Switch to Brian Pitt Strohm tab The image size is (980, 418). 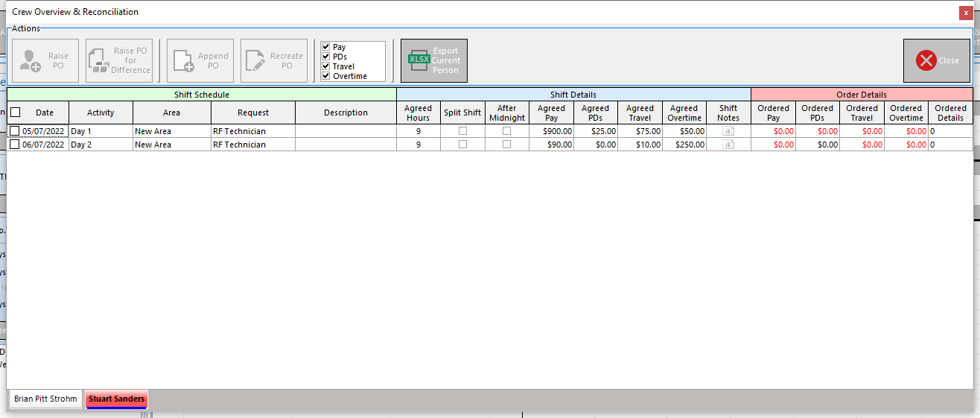[x=45, y=399]
